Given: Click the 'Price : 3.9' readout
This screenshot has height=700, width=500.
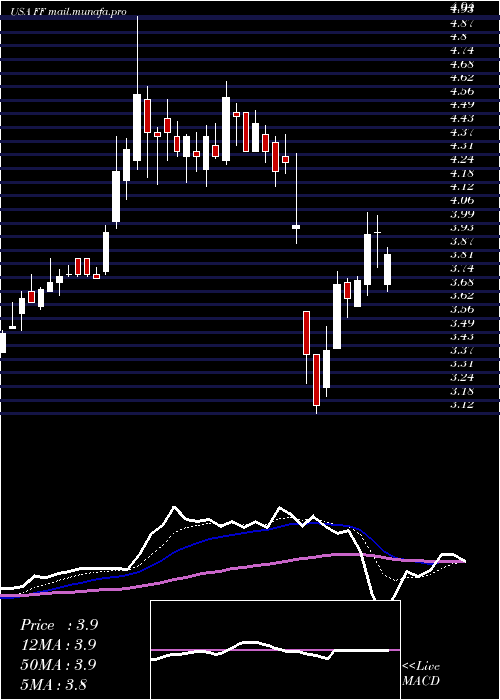Looking at the screenshot, I should 59,625.
